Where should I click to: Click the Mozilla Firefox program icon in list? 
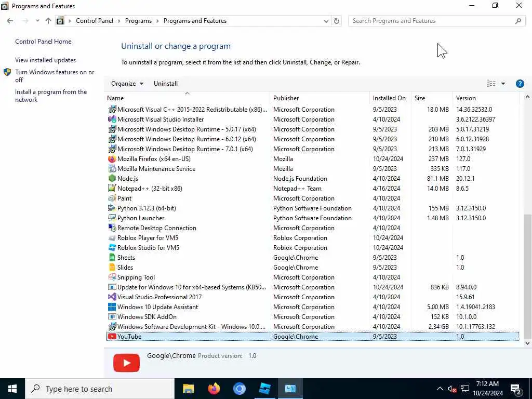tap(112, 159)
